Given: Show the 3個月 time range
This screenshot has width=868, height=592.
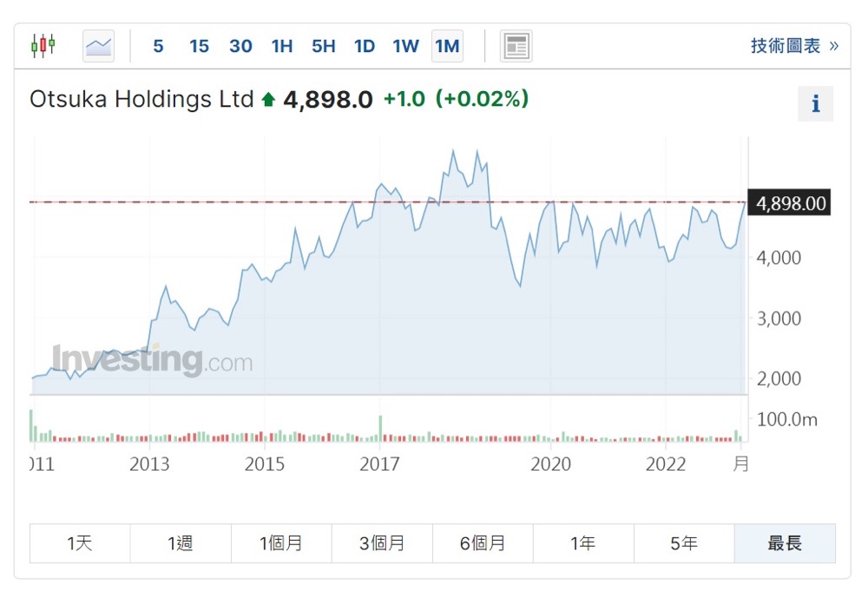Looking at the screenshot, I should point(382,543).
